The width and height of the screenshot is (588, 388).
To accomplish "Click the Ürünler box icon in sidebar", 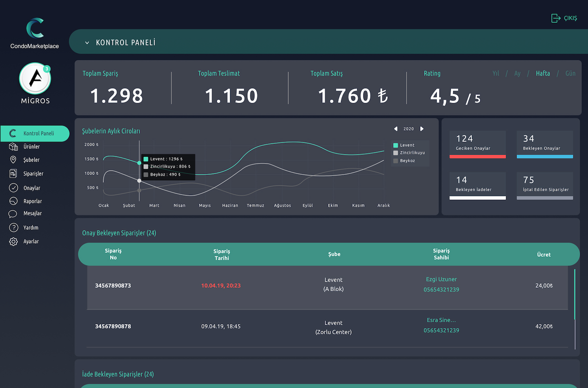I will (13, 147).
